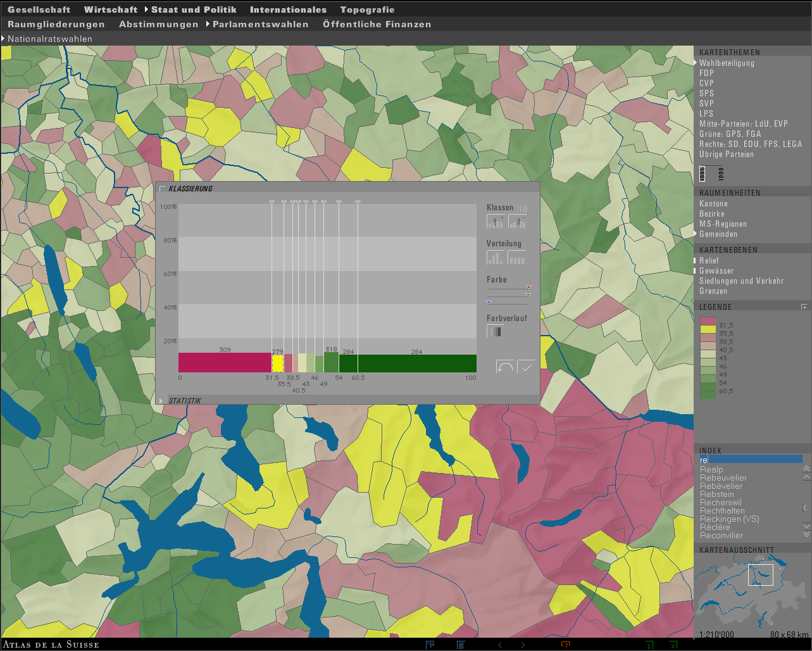Screen dimensions: 812x651
Task: Choose Übrige Parteien theme
Action: point(727,155)
